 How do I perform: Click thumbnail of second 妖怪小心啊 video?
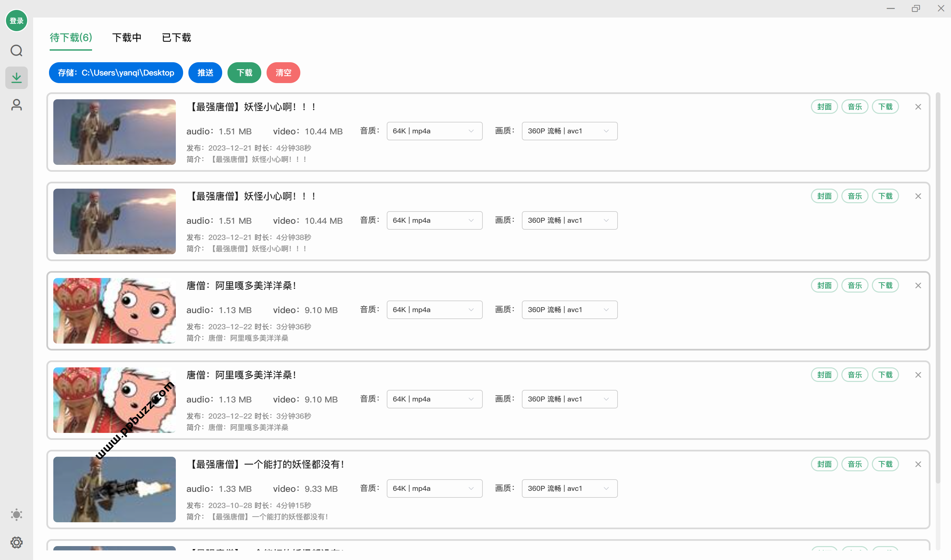(x=114, y=221)
